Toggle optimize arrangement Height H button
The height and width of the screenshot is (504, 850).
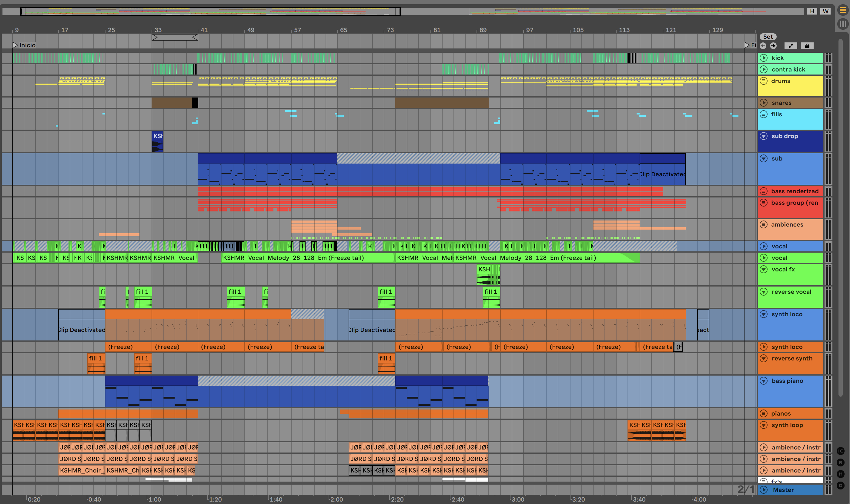(812, 11)
